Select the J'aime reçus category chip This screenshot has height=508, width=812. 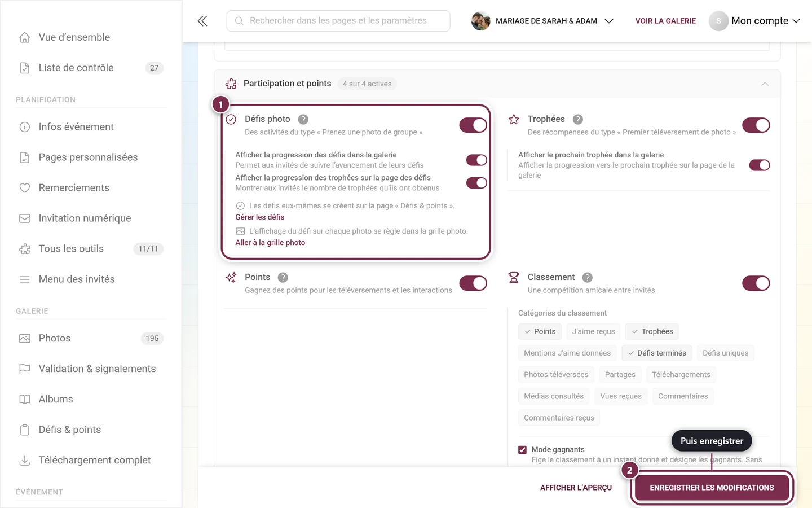(x=593, y=331)
